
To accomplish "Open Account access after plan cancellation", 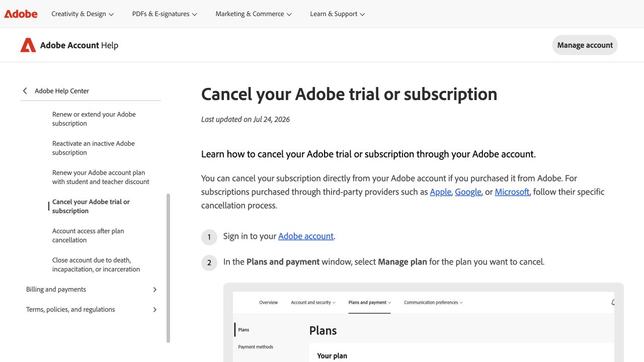I will [x=88, y=235].
